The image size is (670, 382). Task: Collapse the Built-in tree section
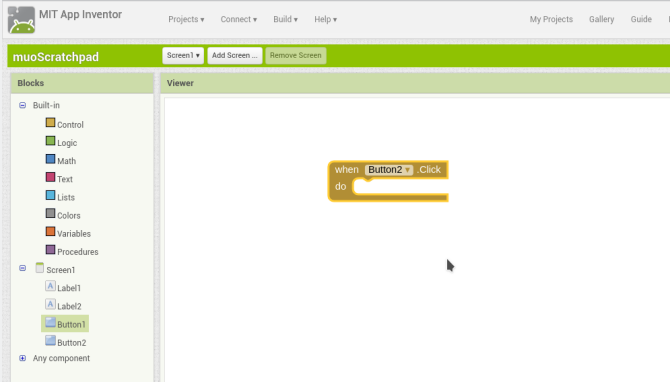coord(23,105)
